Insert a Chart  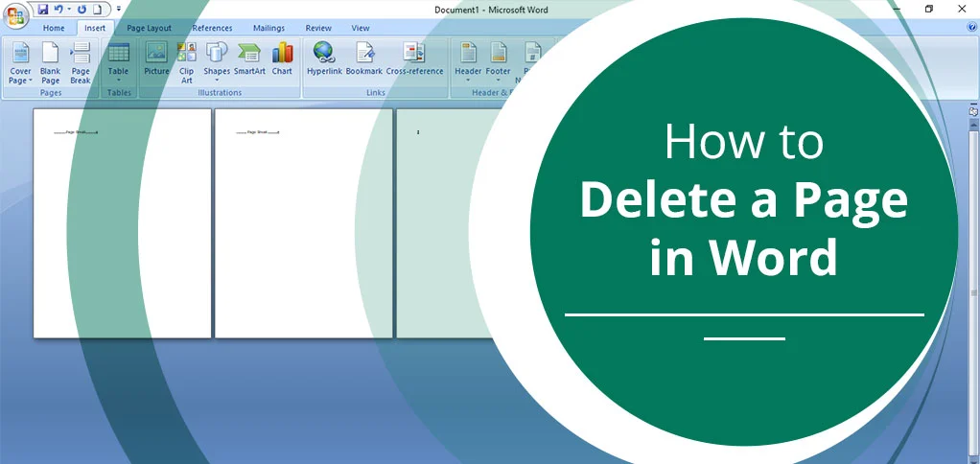(282, 59)
